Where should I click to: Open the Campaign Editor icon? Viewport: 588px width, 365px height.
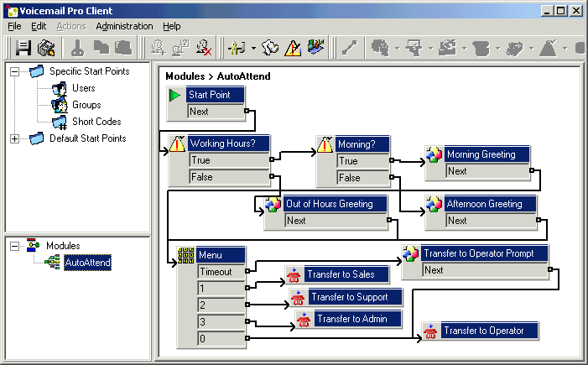pos(315,47)
